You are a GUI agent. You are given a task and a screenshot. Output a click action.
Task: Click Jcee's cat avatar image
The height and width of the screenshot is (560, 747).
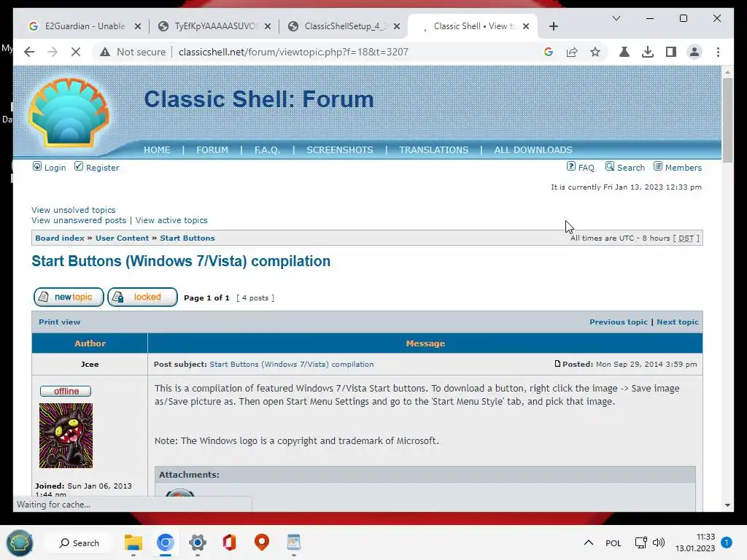(66, 436)
